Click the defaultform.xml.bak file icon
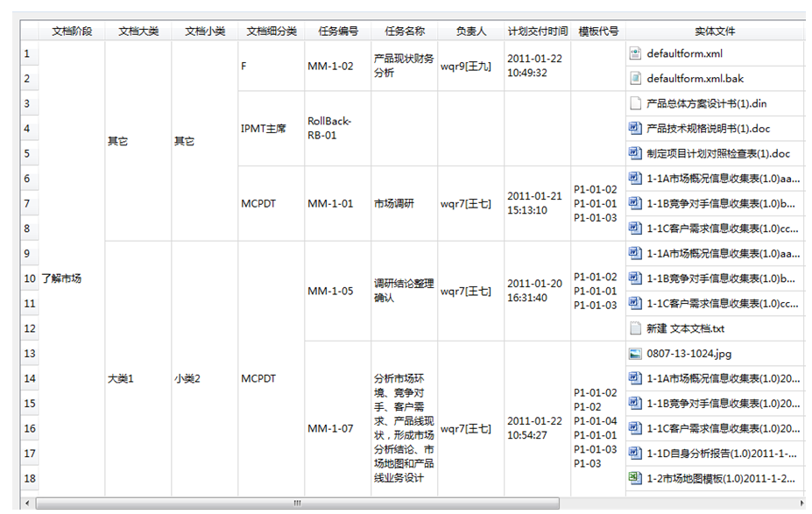812x514 pixels. pyautogui.click(x=636, y=79)
